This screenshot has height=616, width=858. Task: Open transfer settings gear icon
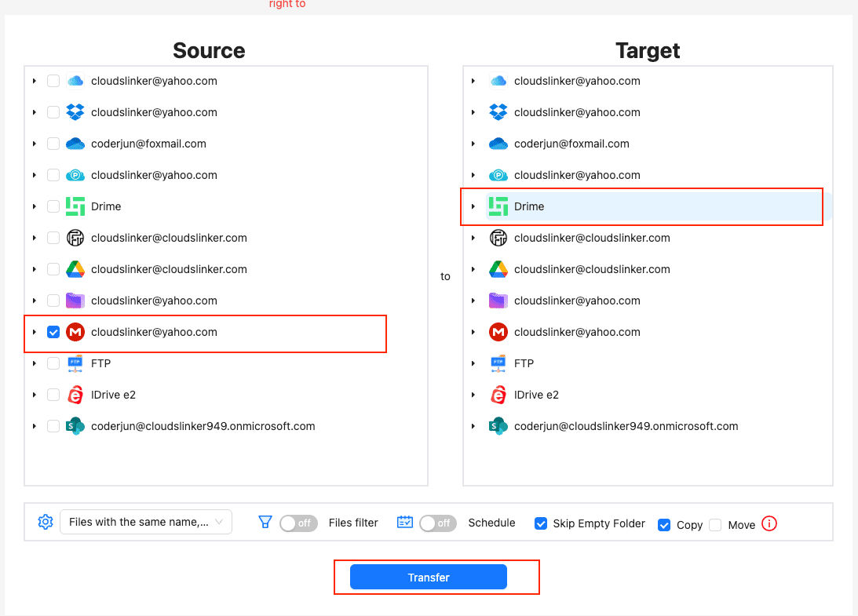click(x=46, y=522)
